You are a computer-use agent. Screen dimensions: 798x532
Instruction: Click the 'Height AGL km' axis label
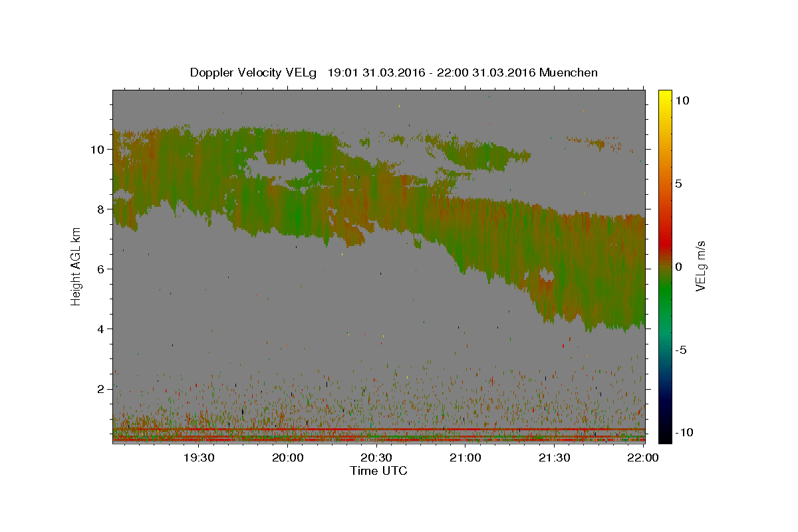(76, 266)
